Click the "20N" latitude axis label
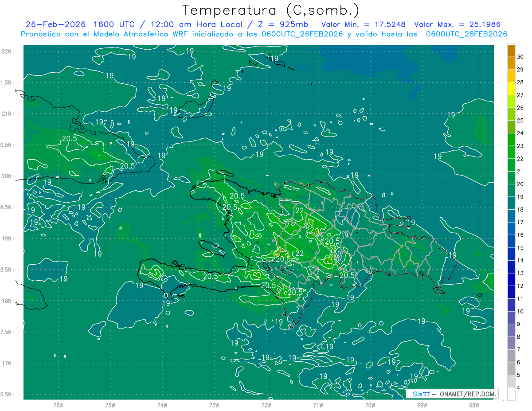The image size is (532, 411). [7, 176]
